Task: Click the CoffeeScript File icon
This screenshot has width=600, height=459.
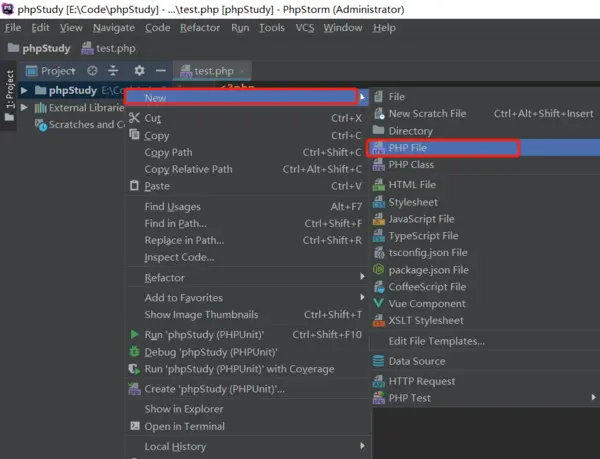Action: point(379,287)
